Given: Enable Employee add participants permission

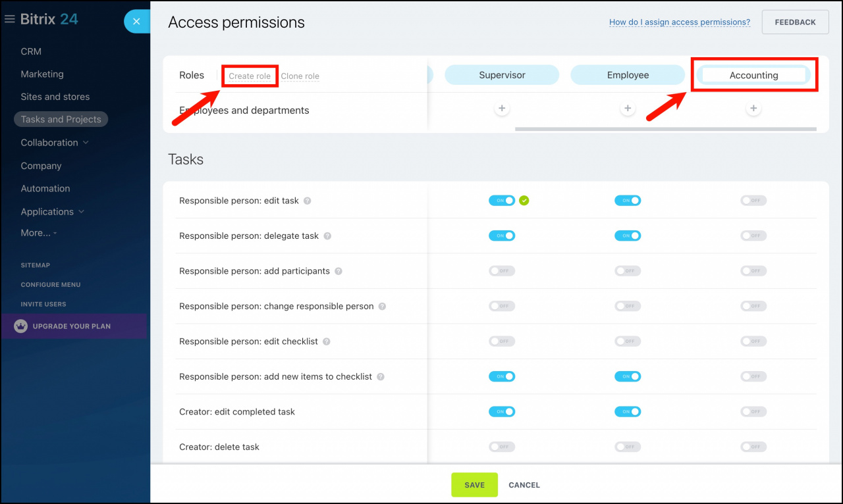Looking at the screenshot, I should pyautogui.click(x=628, y=271).
